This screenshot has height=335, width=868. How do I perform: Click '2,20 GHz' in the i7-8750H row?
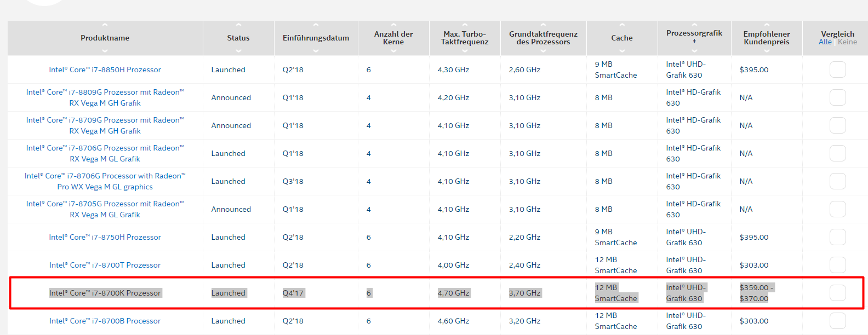click(x=524, y=237)
